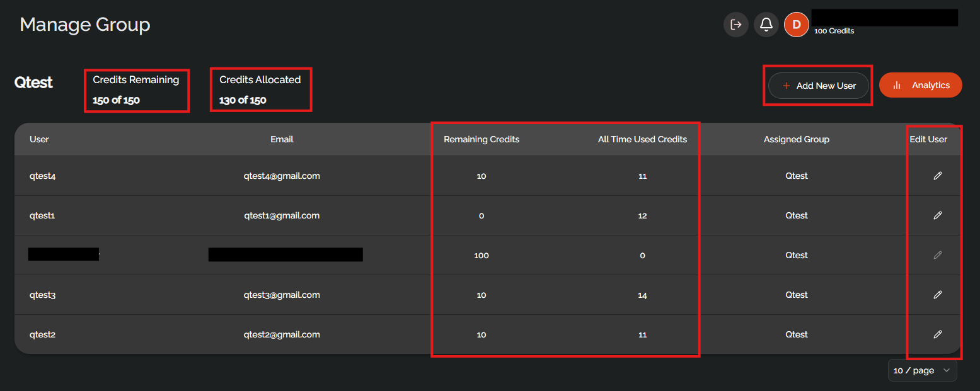Click disabled pencil in the 100-credit row
Screen dimensions: 980x391
938,255
